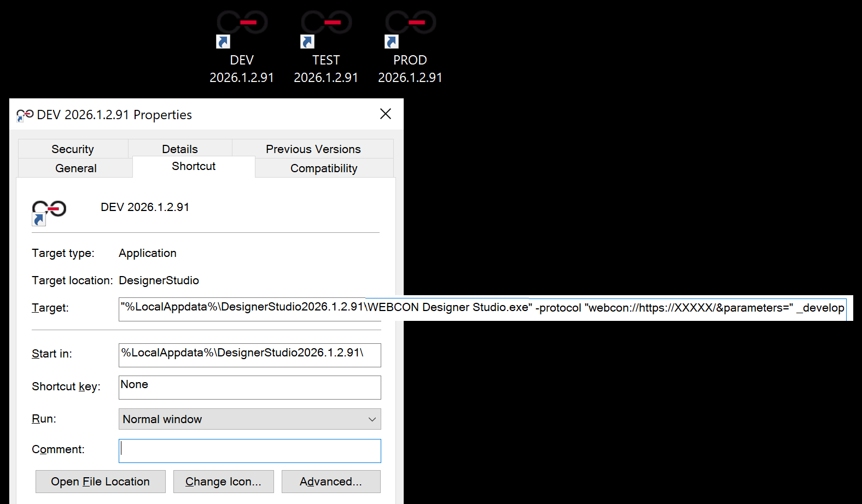Open the Compatibility tab
862x504 pixels.
pyautogui.click(x=324, y=168)
